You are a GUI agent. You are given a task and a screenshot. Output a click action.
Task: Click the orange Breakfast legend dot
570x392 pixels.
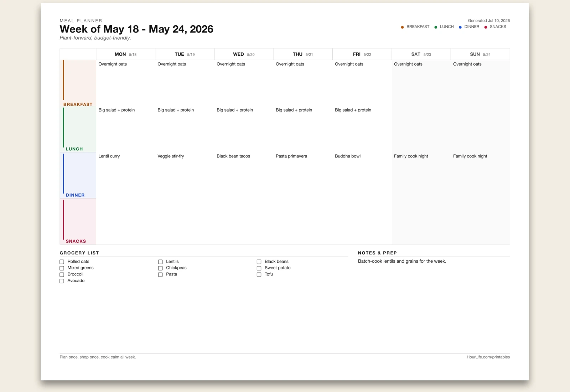(402, 27)
